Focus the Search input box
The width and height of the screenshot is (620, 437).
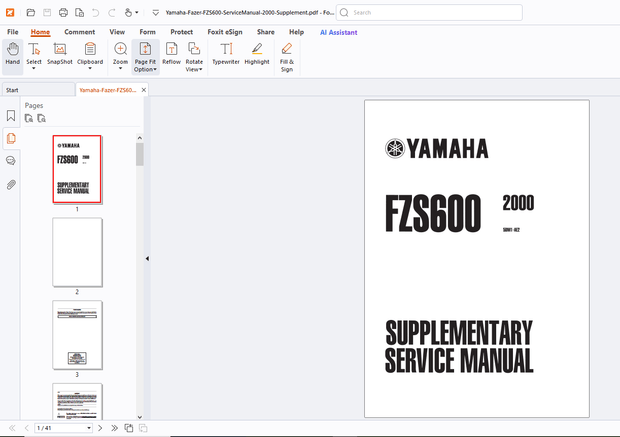click(429, 13)
